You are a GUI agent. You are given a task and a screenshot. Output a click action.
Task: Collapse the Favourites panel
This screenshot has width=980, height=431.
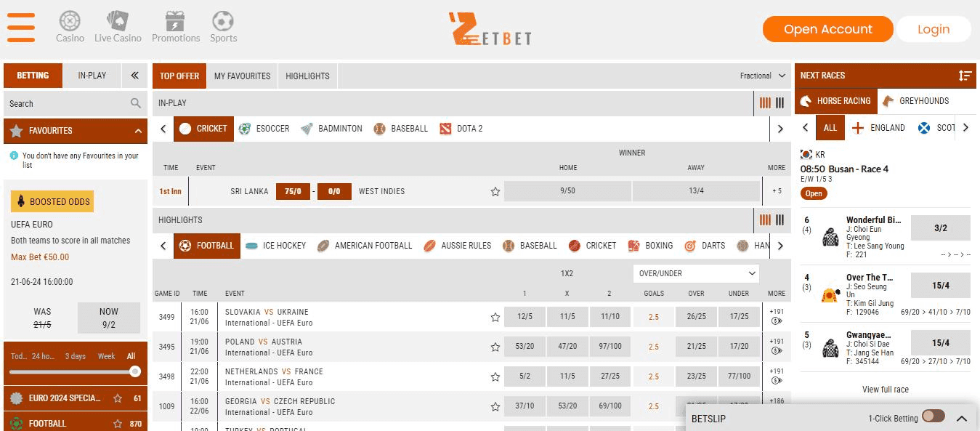tap(138, 131)
